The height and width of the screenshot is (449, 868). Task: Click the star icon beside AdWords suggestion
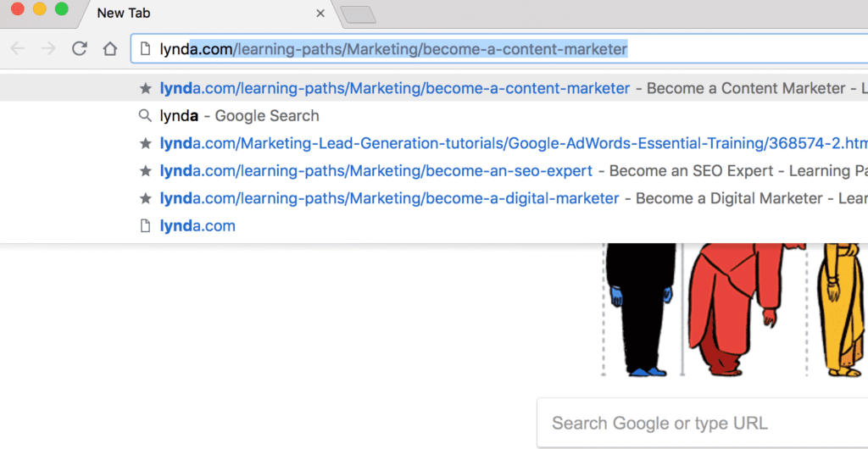tap(145, 143)
